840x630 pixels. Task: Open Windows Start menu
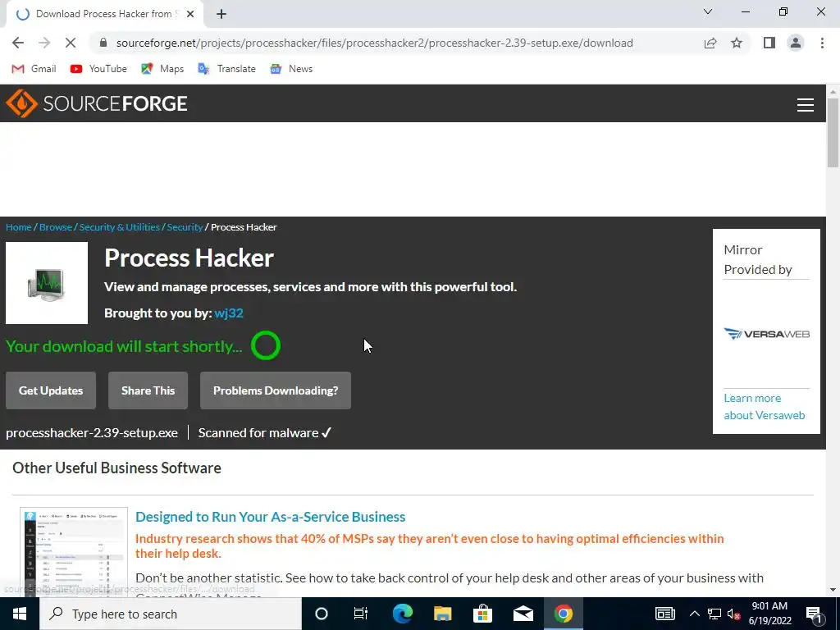coord(20,614)
